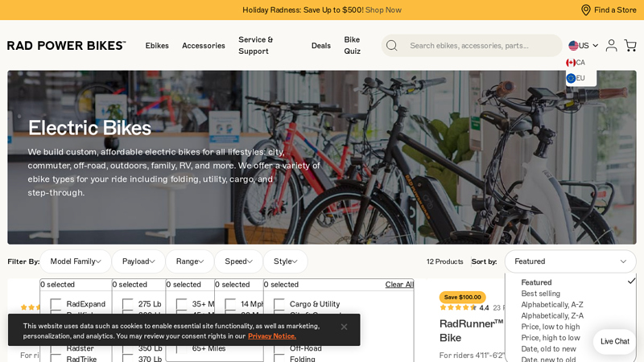Expand the Payload filter
This screenshot has width=644, height=362.
(x=138, y=261)
